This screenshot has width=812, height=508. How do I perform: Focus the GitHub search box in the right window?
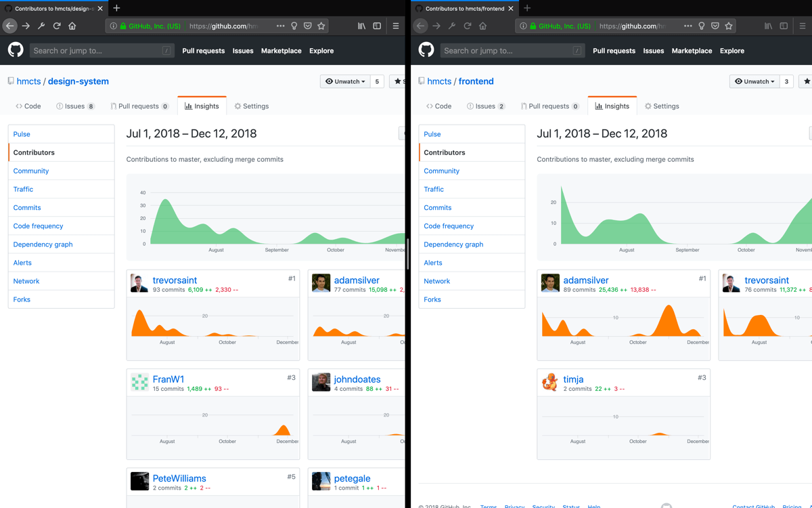point(513,51)
